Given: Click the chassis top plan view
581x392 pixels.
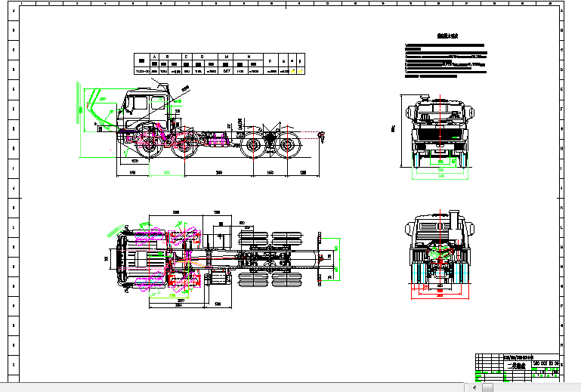Looking at the screenshot, I should coord(223,259).
